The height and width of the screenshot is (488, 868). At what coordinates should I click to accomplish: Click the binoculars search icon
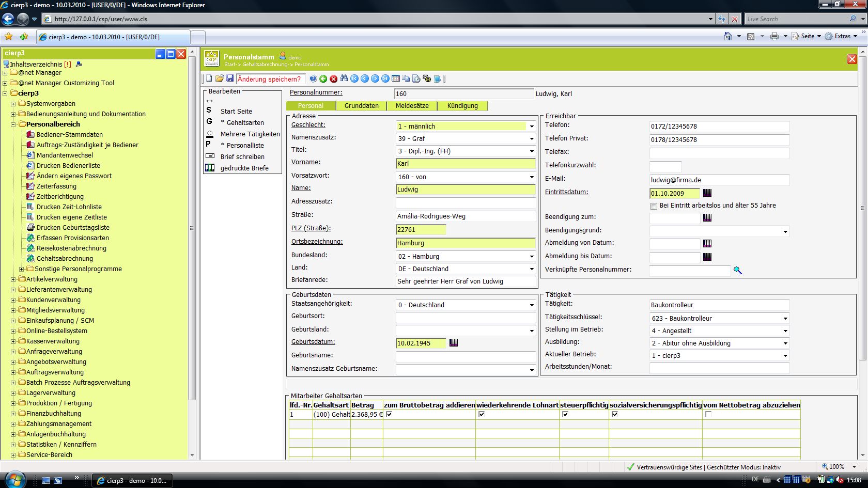pyautogui.click(x=344, y=78)
